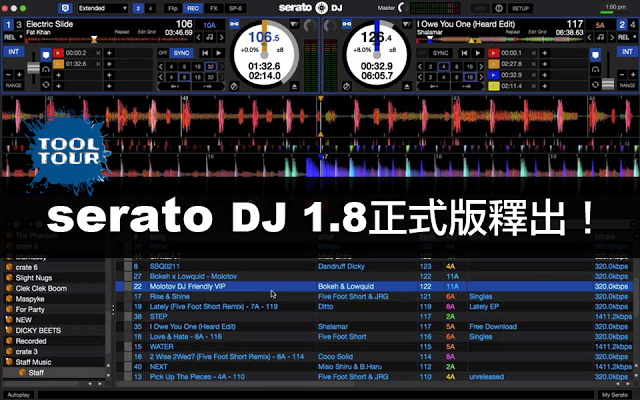Delete deck 1 cue point 00:00.2 with the X
Screen dimensions: 640x400
[98, 53]
